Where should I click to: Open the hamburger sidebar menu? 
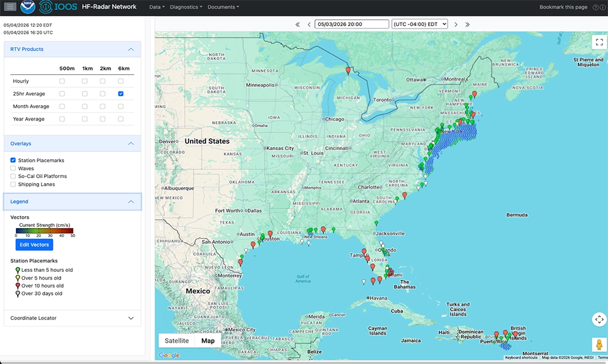click(x=10, y=7)
